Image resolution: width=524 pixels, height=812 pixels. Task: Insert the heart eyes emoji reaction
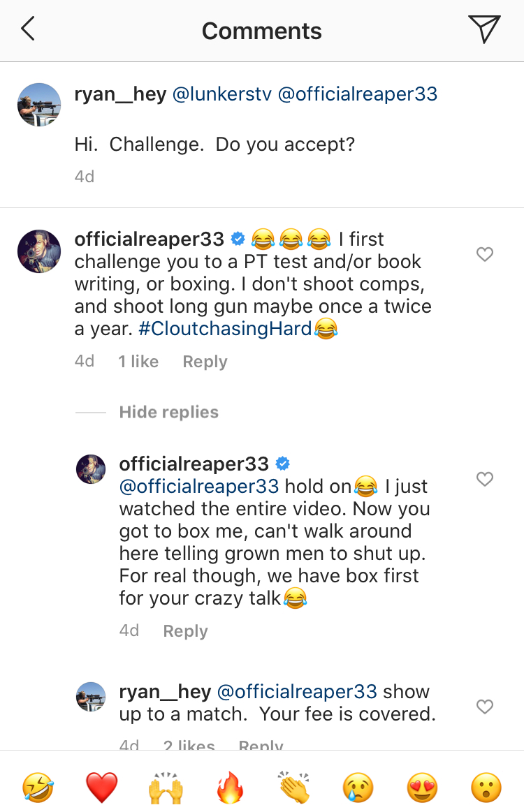(x=423, y=788)
